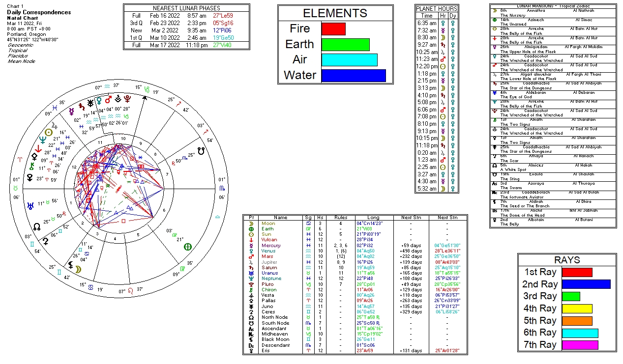The width and height of the screenshot is (623, 364).
Task: Select the Neptune glyph in the planet table
Action: coord(251,279)
